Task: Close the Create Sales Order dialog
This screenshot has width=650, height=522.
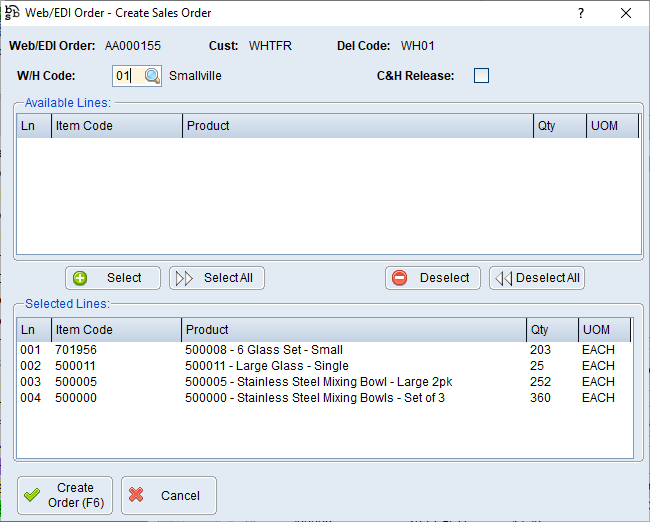Action: (626, 13)
